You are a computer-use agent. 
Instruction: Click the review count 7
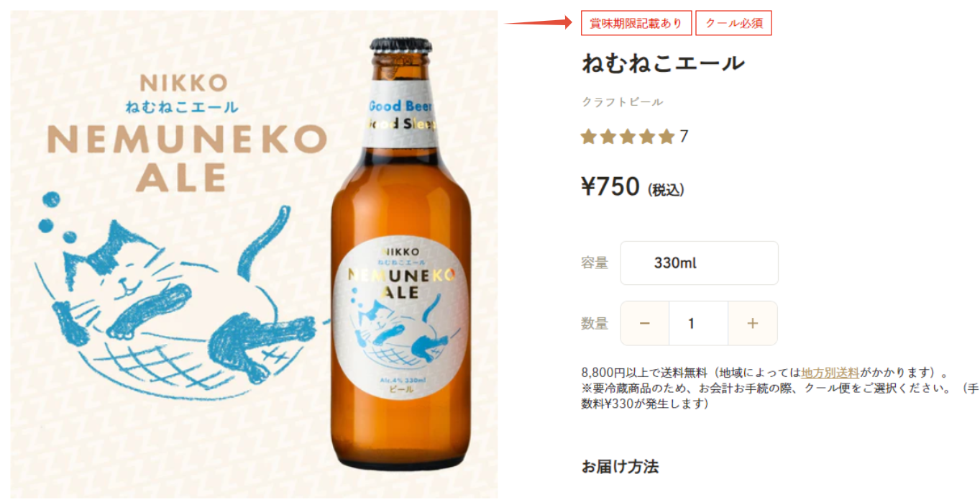point(684,137)
